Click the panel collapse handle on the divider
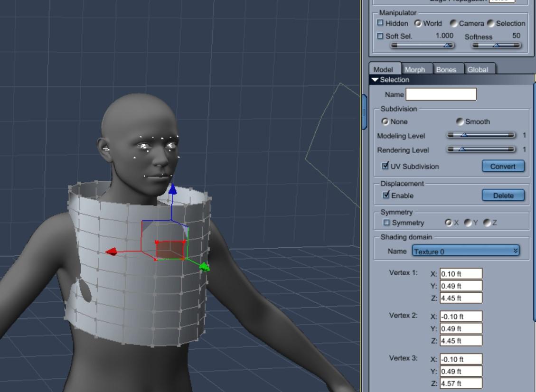Image resolution: width=536 pixels, height=392 pixels. (364, 112)
